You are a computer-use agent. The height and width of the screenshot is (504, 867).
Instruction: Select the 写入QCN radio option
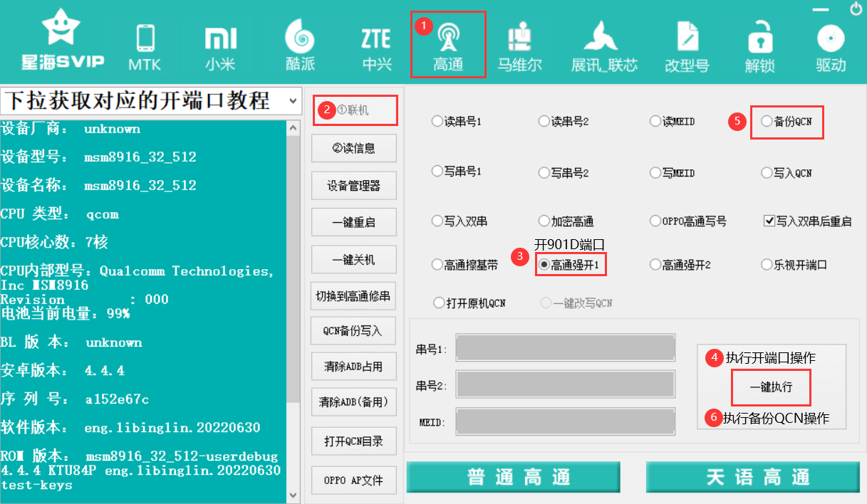click(x=786, y=172)
